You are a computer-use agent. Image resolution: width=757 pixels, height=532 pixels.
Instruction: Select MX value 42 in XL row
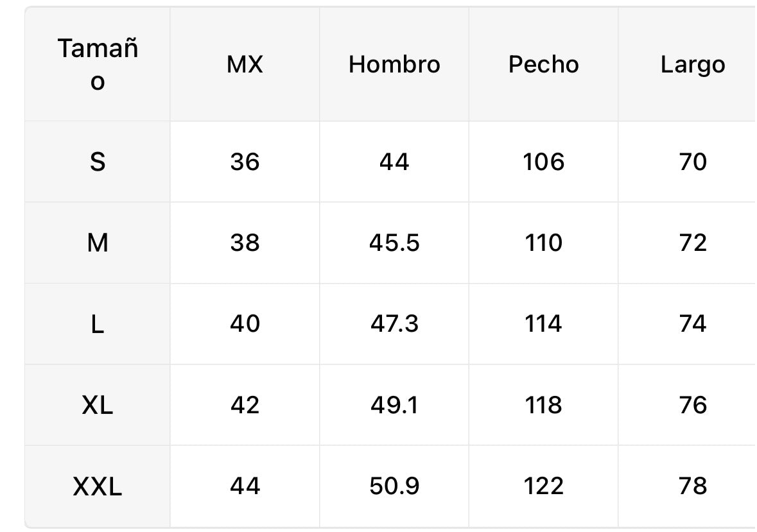click(x=245, y=405)
